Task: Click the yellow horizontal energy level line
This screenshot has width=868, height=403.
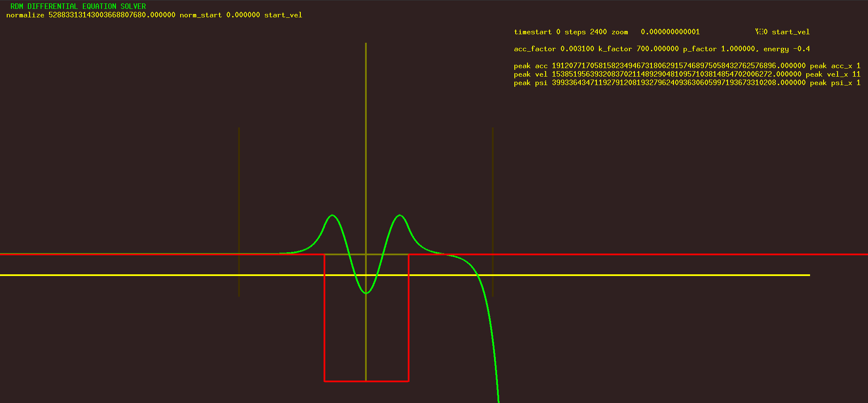Action: coord(169,275)
